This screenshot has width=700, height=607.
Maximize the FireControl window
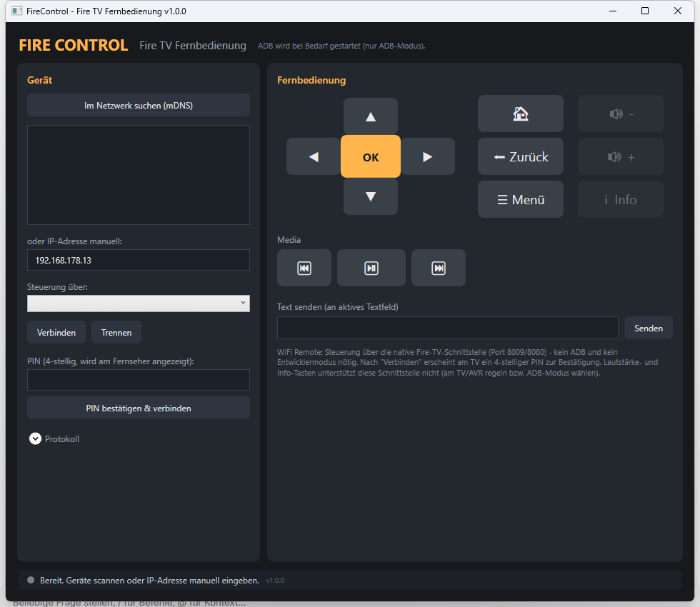tap(644, 11)
